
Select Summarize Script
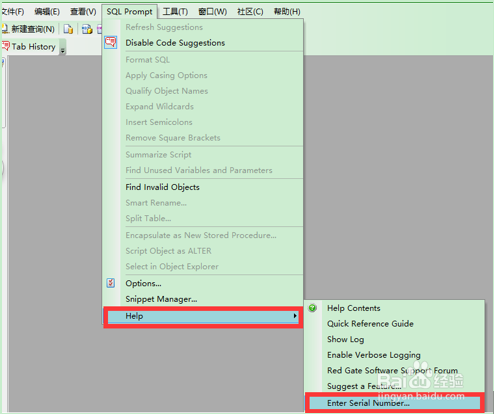[x=158, y=155]
